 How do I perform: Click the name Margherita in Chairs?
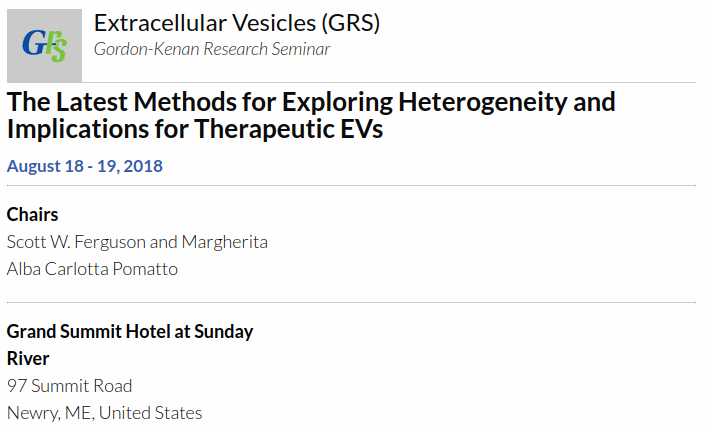pos(225,242)
